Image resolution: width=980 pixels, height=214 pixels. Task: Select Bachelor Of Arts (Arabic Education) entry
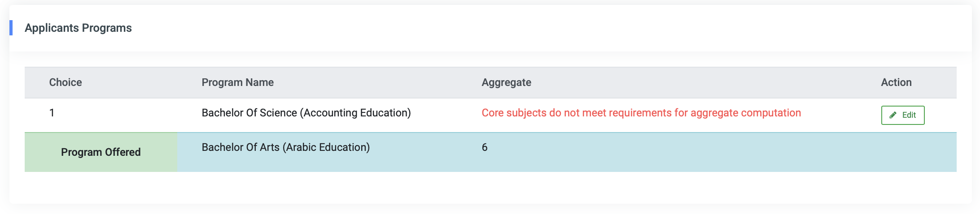point(285,147)
